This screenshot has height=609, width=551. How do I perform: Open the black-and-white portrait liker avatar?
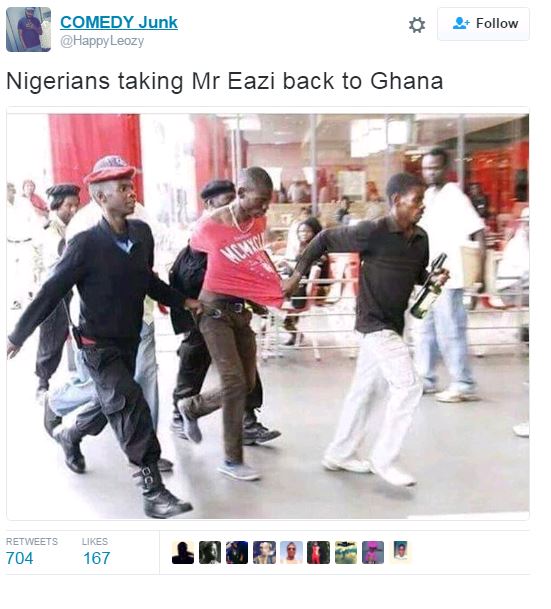[210, 552]
